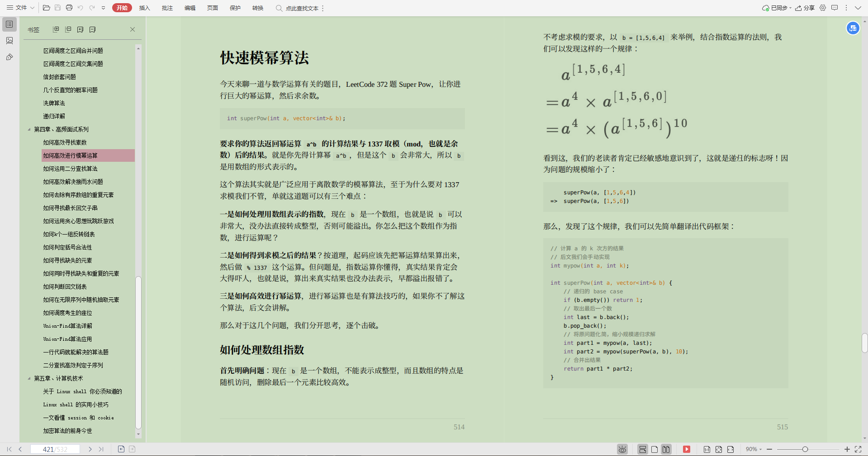Adjust the zoom slider handle

805,449
